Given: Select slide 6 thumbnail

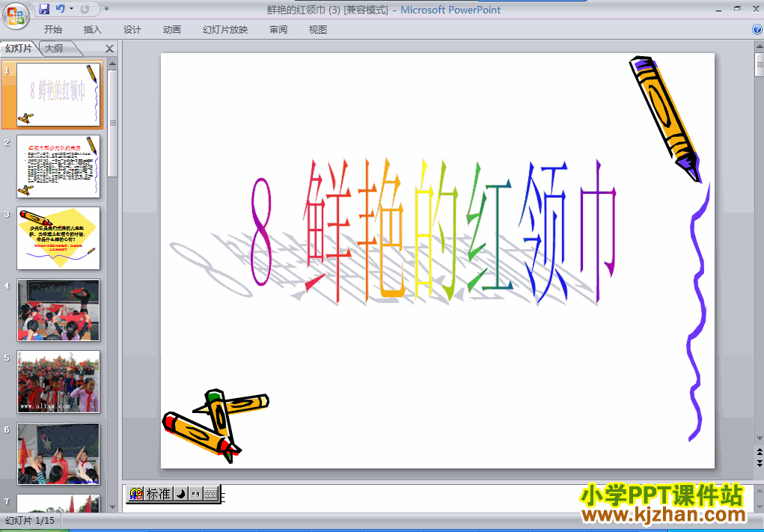Looking at the screenshot, I should pos(58,453).
